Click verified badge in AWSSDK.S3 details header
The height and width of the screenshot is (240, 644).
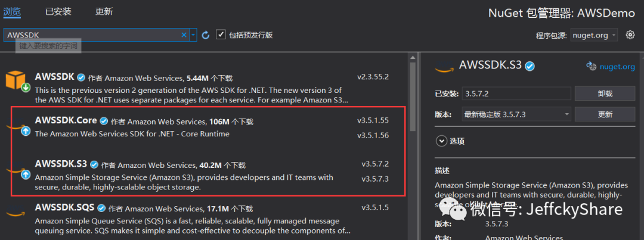[x=530, y=66]
